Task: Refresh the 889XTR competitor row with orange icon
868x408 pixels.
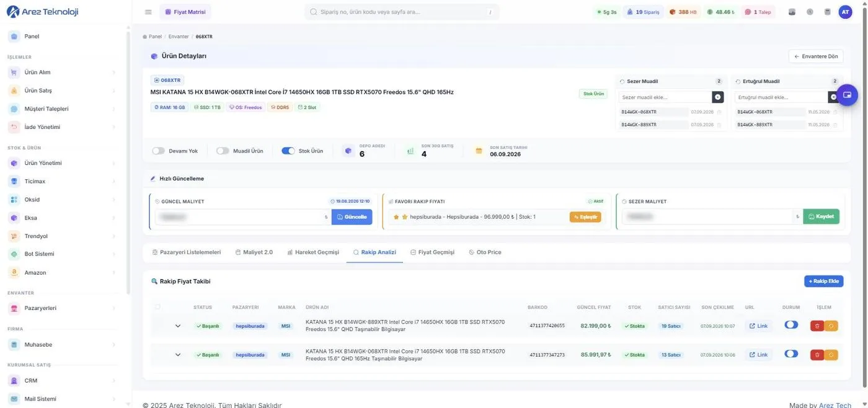Action: [x=831, y=326]
